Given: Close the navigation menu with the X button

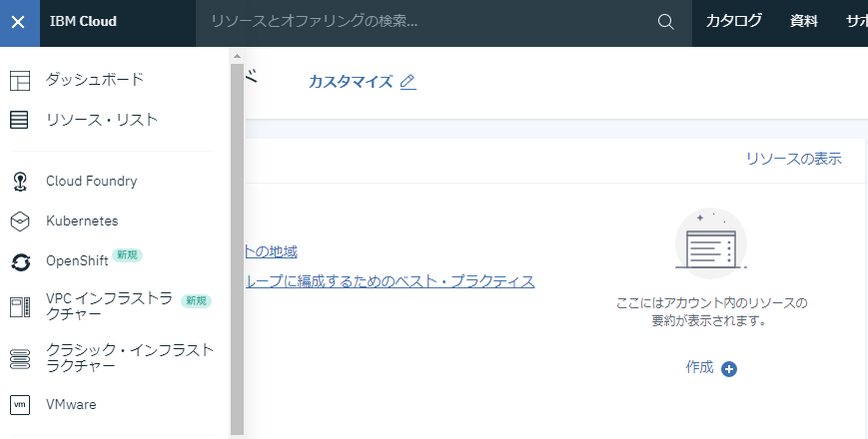Looking at the screenshot, I should tap(18, 22).
